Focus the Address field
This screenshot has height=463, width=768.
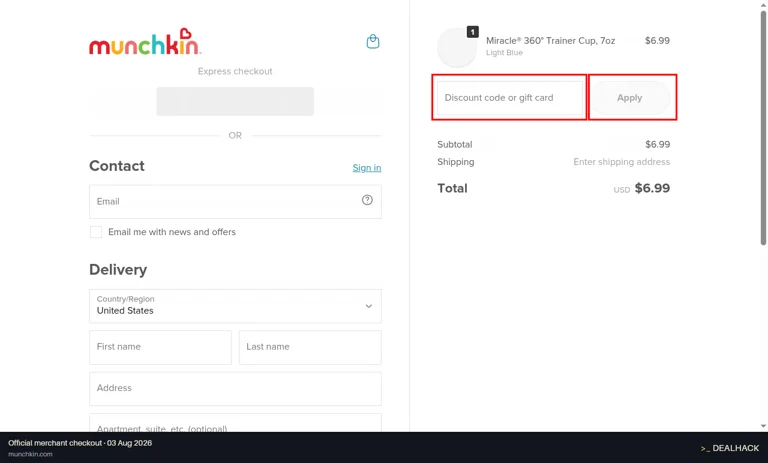[235, 389]
